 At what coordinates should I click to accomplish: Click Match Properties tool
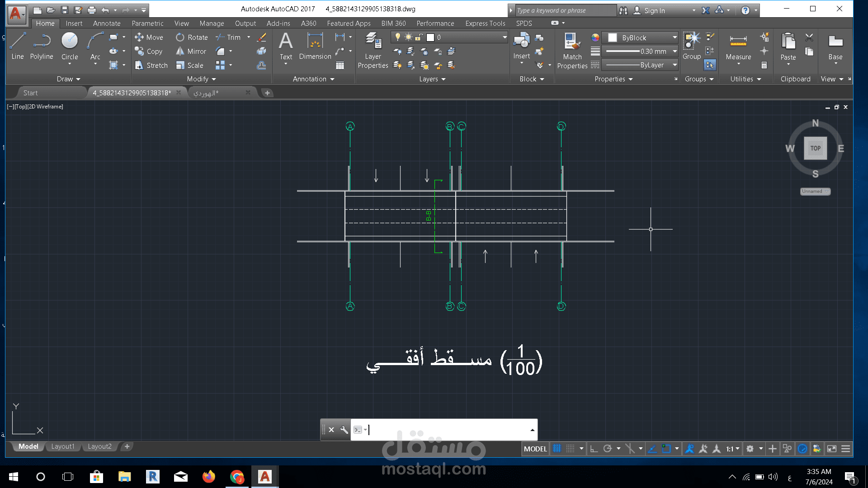(x=572, y=50)
